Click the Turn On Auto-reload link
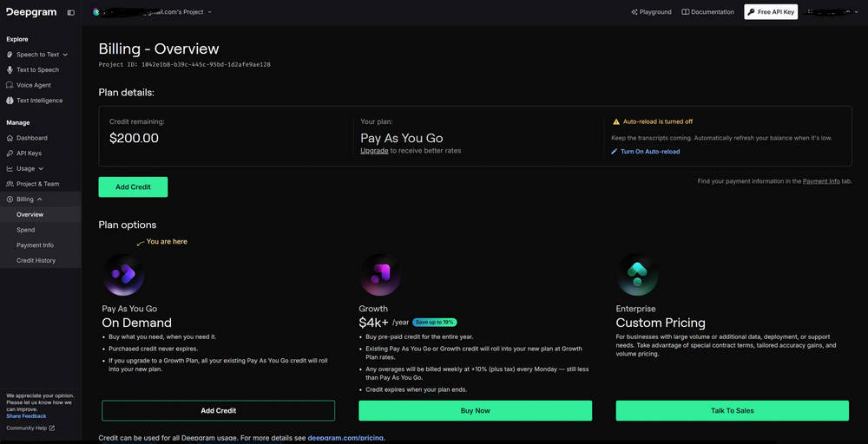 [x=650, y=152]
